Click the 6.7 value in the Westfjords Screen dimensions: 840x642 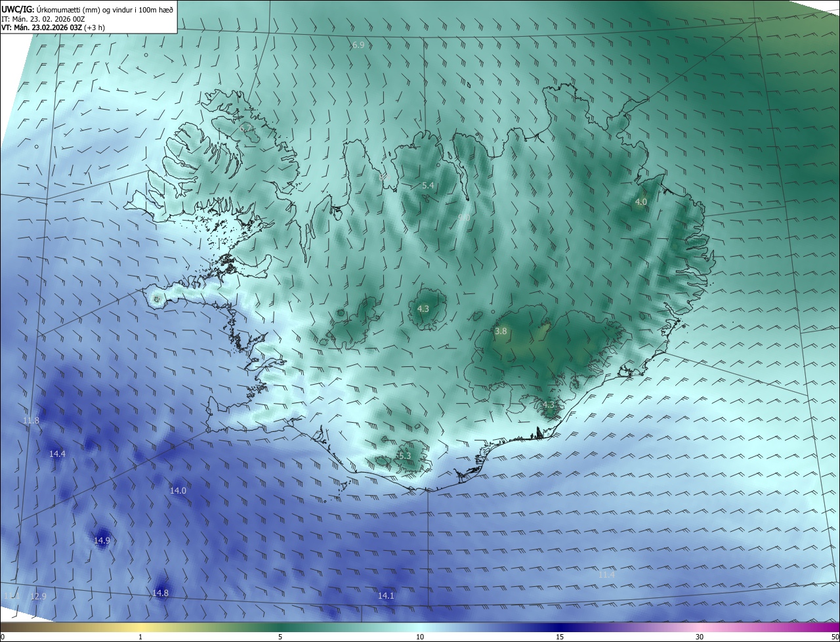click(x=246, y=129)
